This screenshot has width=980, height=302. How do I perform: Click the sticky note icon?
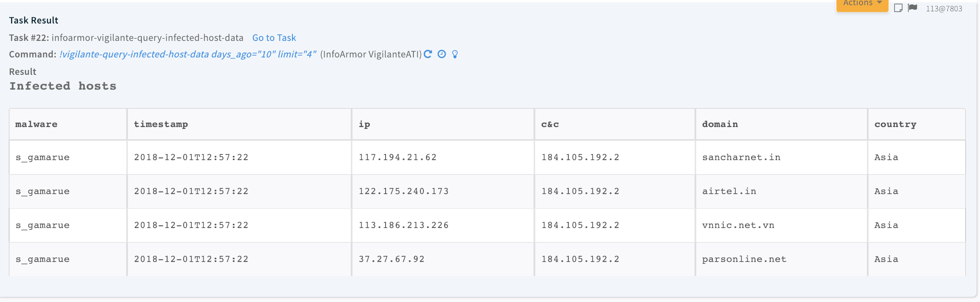pos(898,8)
